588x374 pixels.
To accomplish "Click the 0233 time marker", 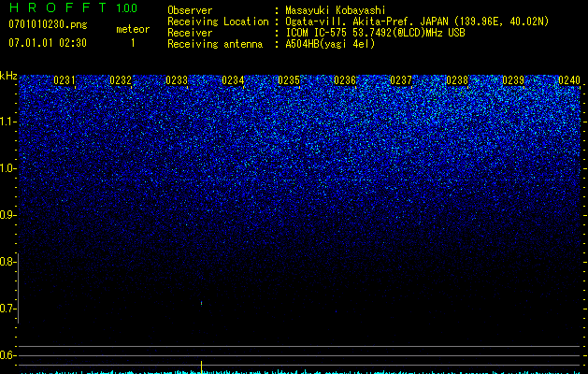I will point(177,80).
